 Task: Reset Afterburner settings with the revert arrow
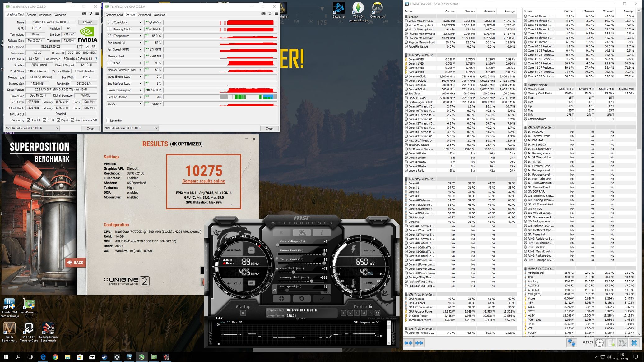click(x=302, y=298)
